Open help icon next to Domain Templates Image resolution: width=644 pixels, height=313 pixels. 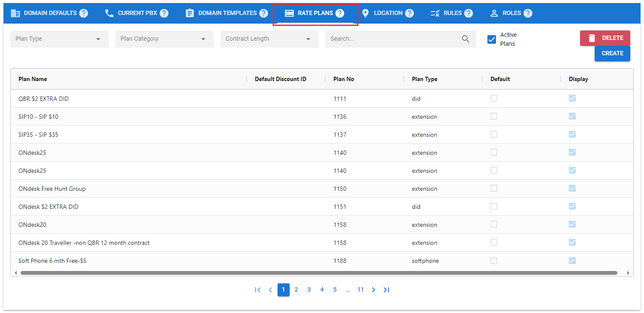coord(263,13)
